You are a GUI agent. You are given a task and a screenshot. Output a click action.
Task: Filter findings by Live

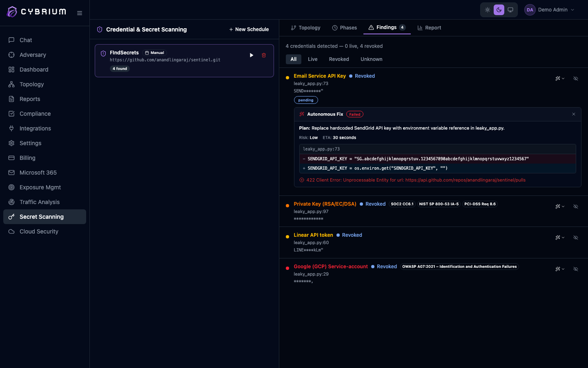[313, 59]
